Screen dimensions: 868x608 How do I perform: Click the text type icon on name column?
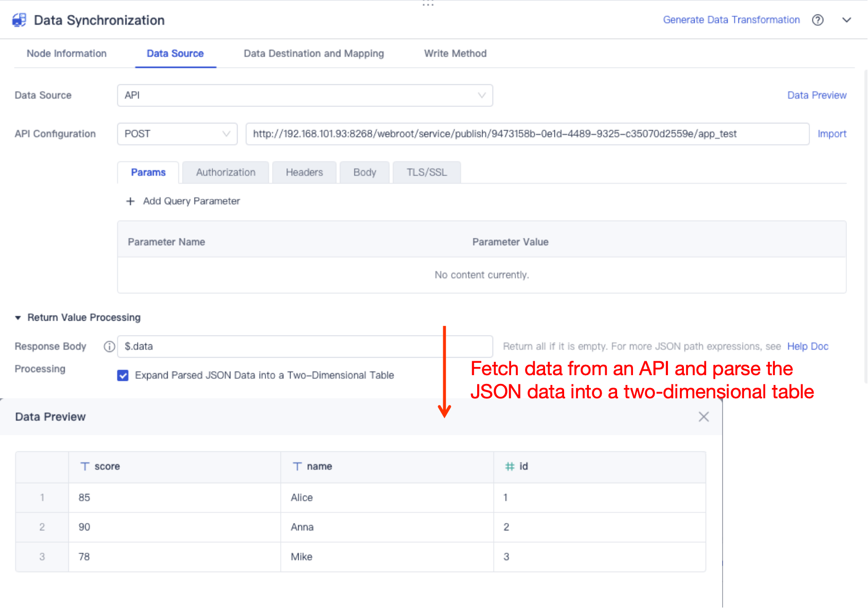coord(297,467)
